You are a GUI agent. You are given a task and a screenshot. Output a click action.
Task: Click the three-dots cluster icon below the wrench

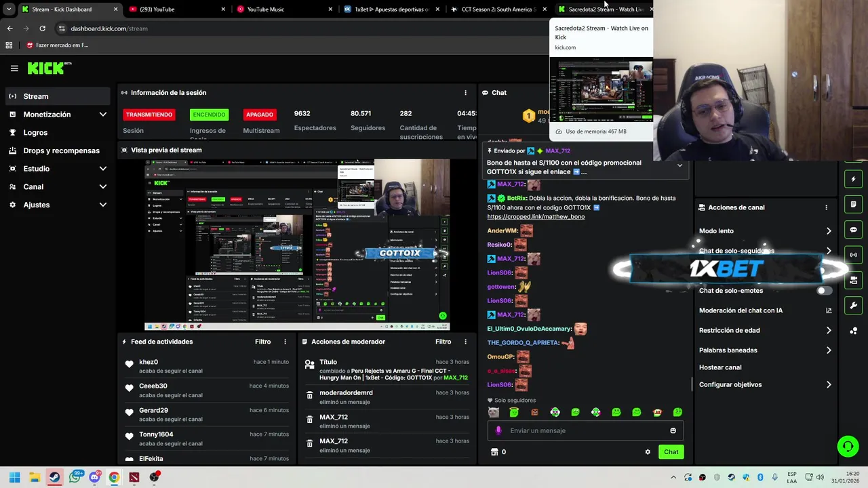pyautogui.click(x=853, y=331)
